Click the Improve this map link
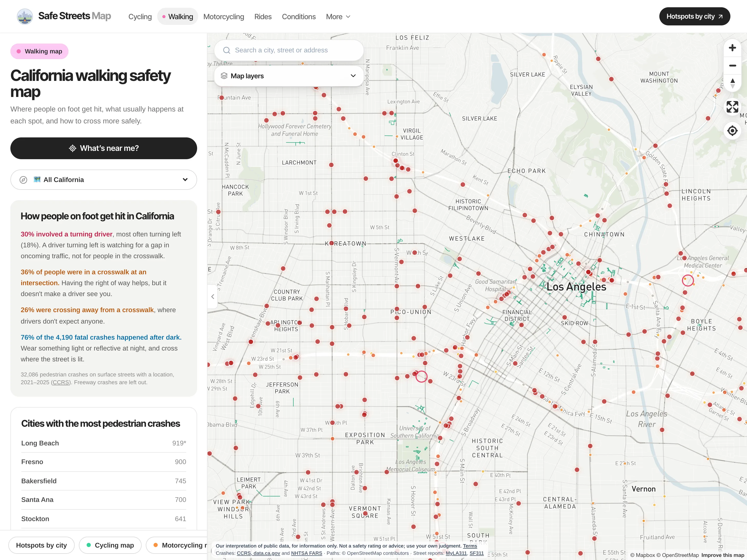The width and height of the screenshot is (747, 560). tap(723, 555)
